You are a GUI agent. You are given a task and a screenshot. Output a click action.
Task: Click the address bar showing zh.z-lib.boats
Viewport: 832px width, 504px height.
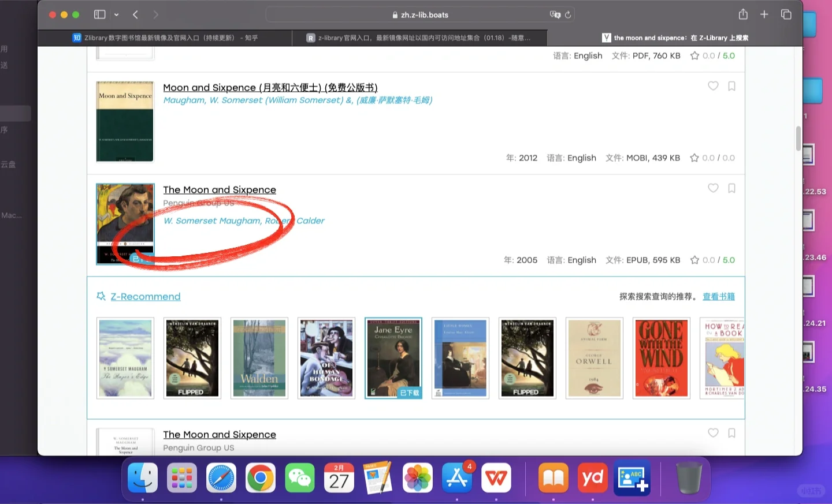click(x=420, y=14)
